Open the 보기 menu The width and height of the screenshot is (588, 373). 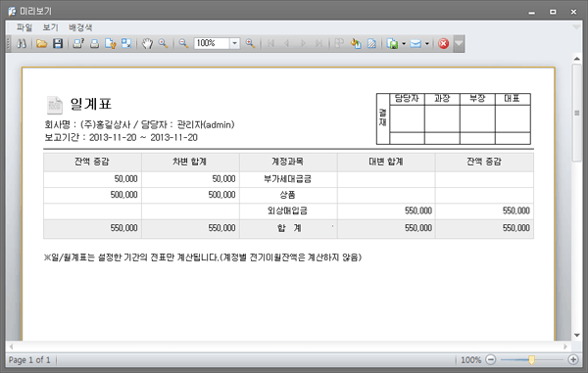[50, 27]
